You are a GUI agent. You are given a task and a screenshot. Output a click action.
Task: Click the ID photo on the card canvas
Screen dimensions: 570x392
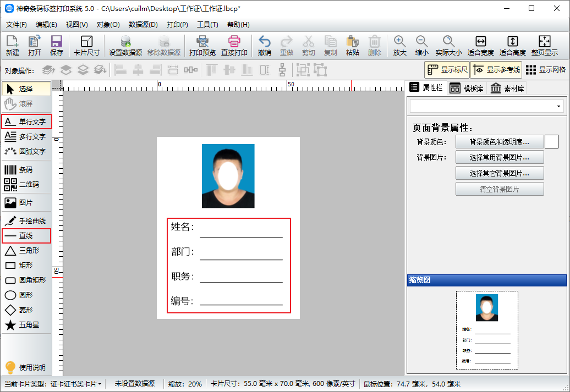click(x=228, y=176)
